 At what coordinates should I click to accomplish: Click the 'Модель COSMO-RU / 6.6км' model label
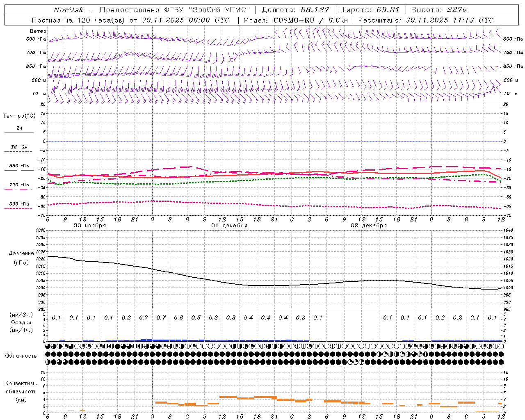point(295,20)
